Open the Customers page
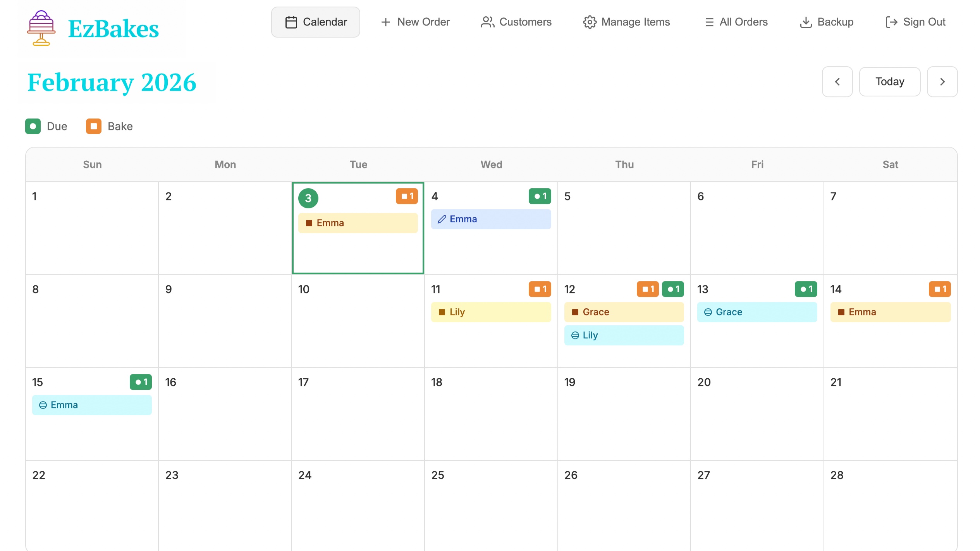This screenshot has width=980, height=551. click(516, 22)
